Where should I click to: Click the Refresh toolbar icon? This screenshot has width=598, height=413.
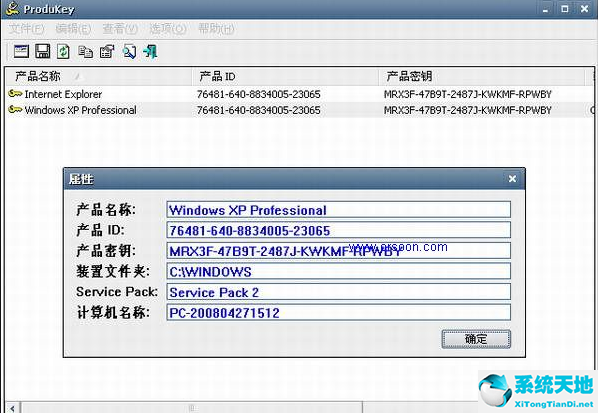click(x=63, y=51)
